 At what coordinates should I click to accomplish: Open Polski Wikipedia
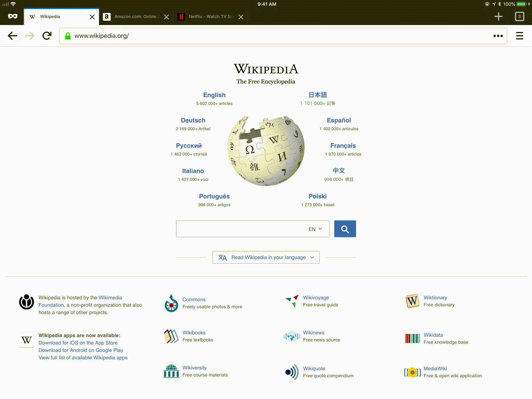[318, 196]
